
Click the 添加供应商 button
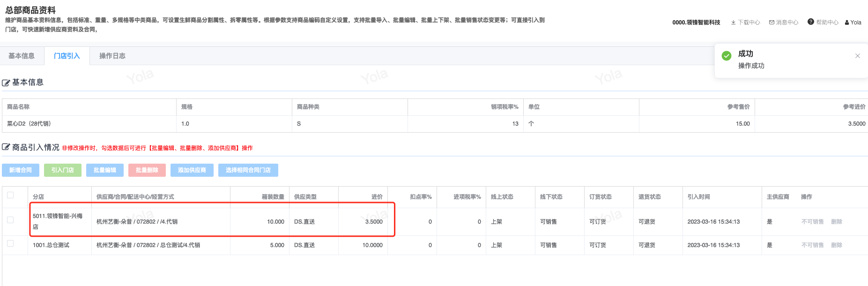pos(192,170)
